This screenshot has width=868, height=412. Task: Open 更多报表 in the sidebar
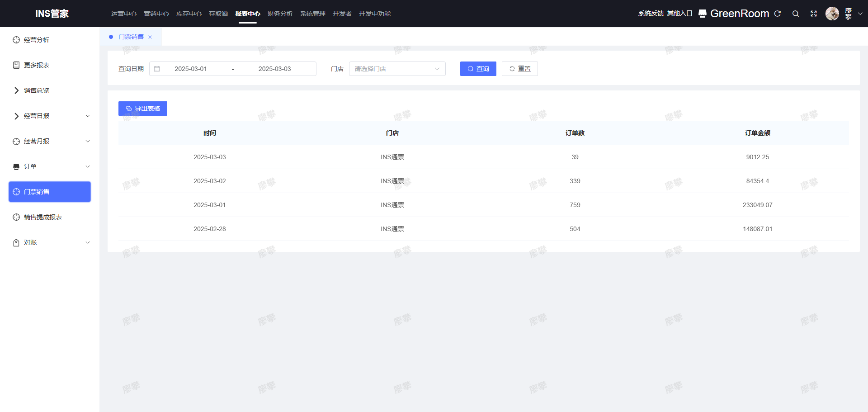[50, 65]
